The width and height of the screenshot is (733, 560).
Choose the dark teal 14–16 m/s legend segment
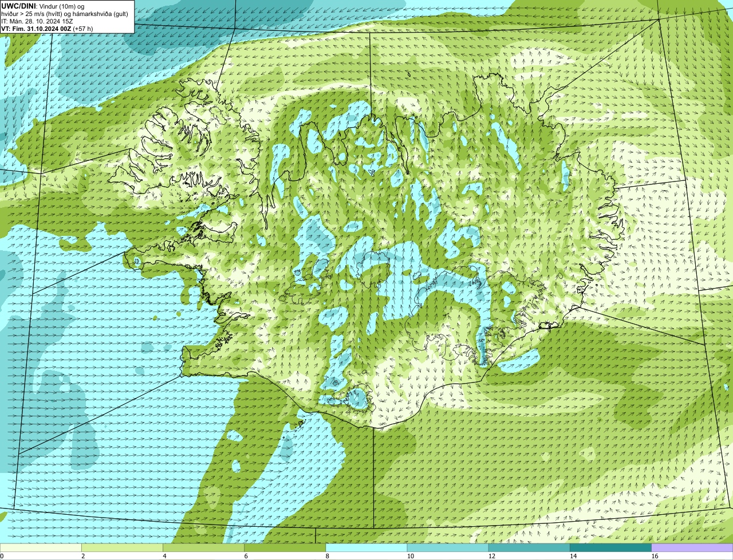click(610, 548)
